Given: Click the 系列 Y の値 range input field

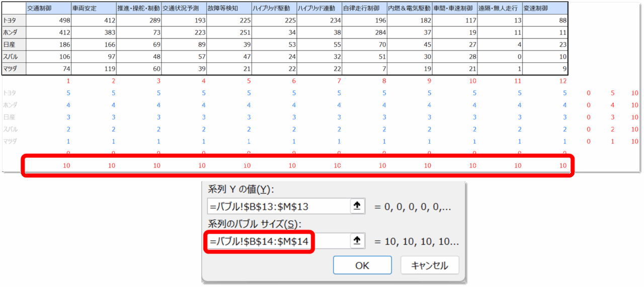Looking at the screenshot, I should point(278,206).
